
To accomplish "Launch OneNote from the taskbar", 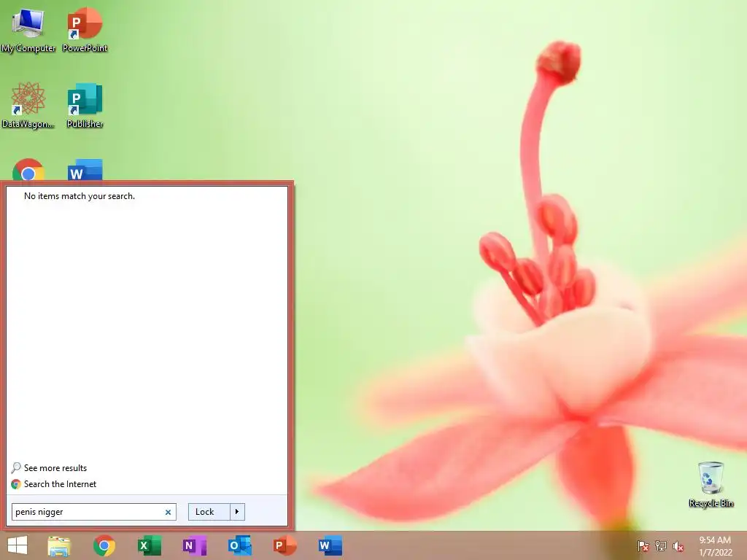I will [x=194, y=545].
